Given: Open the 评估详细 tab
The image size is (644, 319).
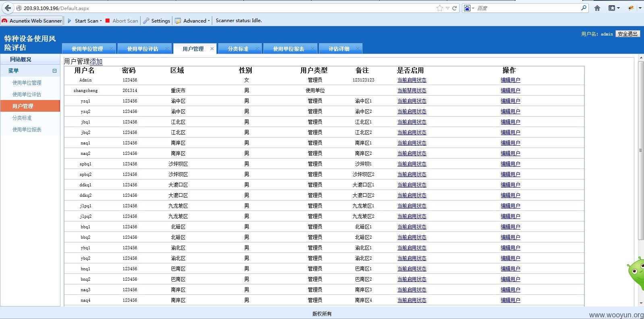Looking at the screenshot, I should 339,49.
